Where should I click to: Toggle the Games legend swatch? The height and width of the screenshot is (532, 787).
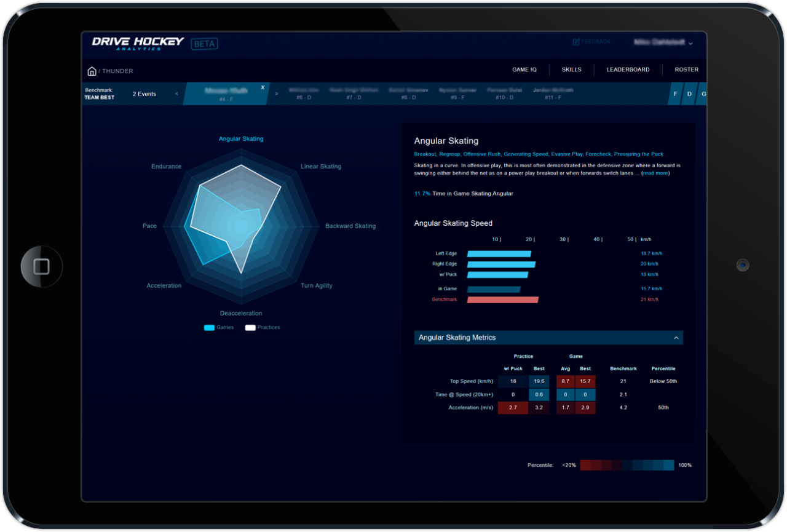click(210, 327)
